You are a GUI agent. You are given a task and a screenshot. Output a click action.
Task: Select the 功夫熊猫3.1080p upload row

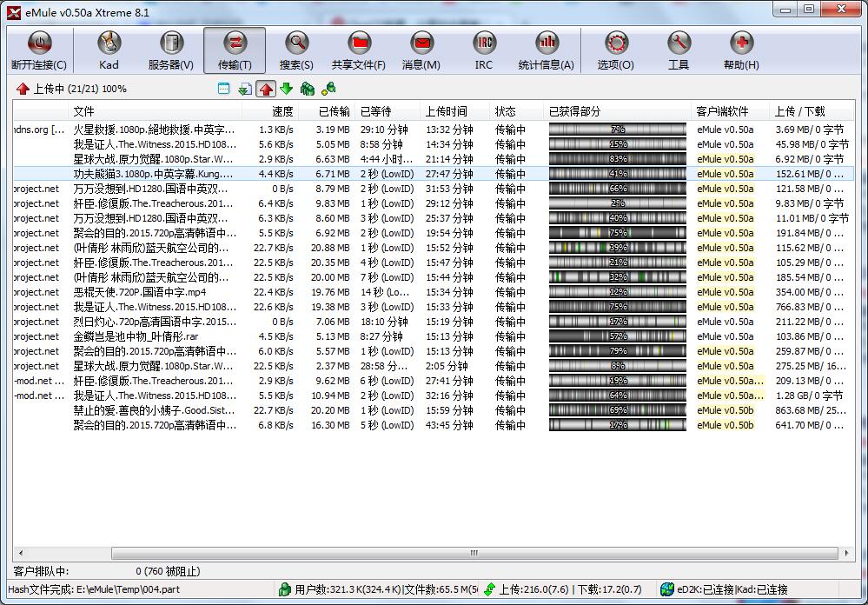coord(434,174)
